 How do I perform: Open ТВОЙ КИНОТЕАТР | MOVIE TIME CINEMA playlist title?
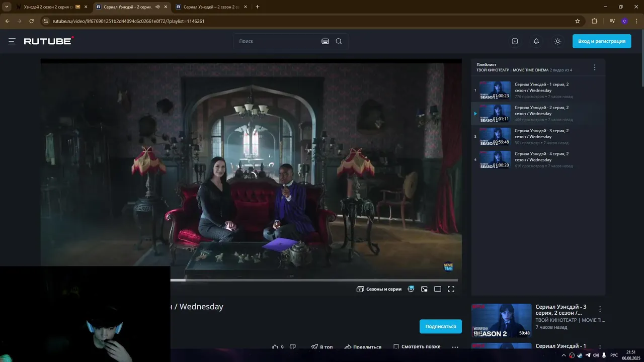[x=512, y=70]
